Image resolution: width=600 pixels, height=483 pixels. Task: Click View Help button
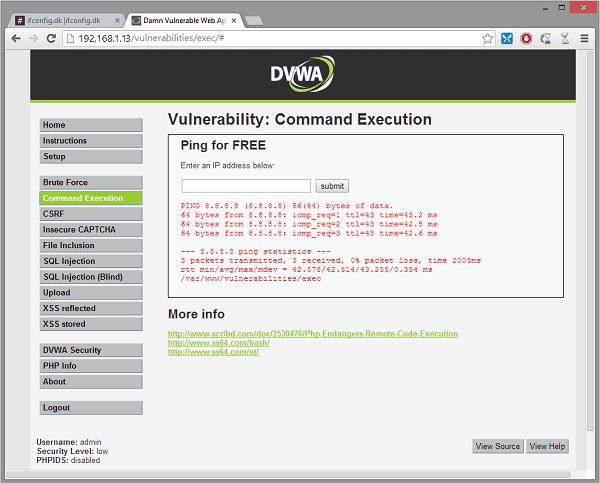(547, 446)
